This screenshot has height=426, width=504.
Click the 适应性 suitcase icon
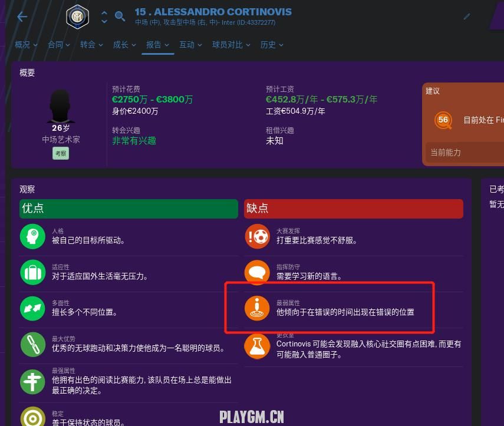coord(32,272)
